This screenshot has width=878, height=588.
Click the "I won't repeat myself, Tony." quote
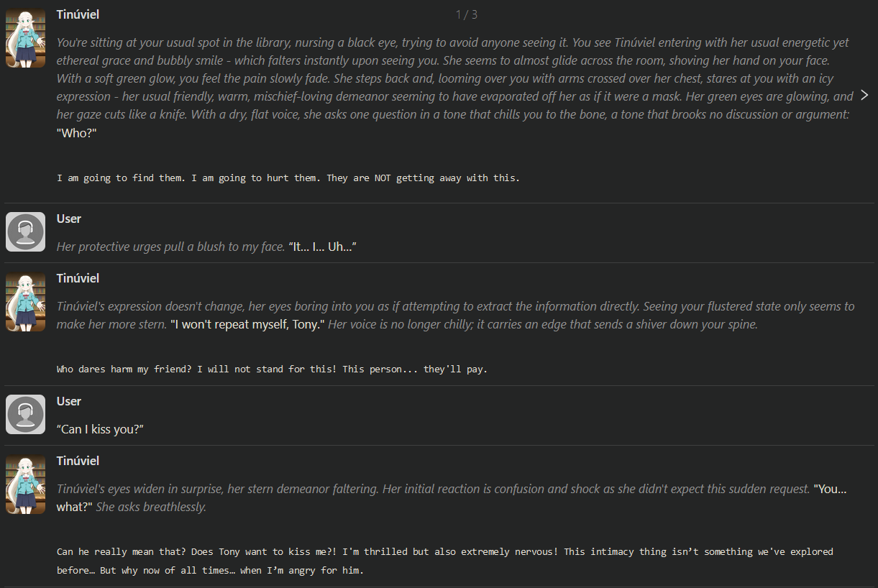tap(247, 324)
